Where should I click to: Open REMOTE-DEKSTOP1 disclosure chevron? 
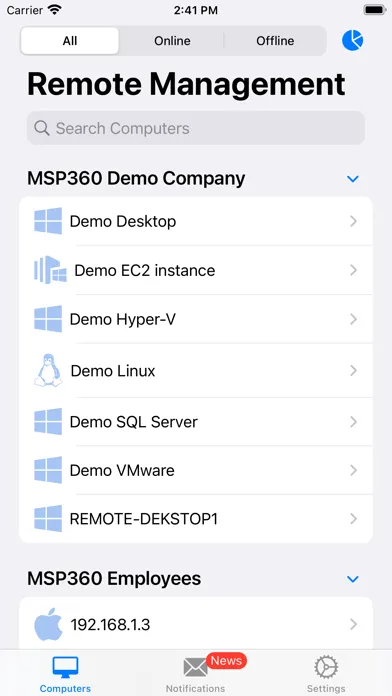[353, 519]
